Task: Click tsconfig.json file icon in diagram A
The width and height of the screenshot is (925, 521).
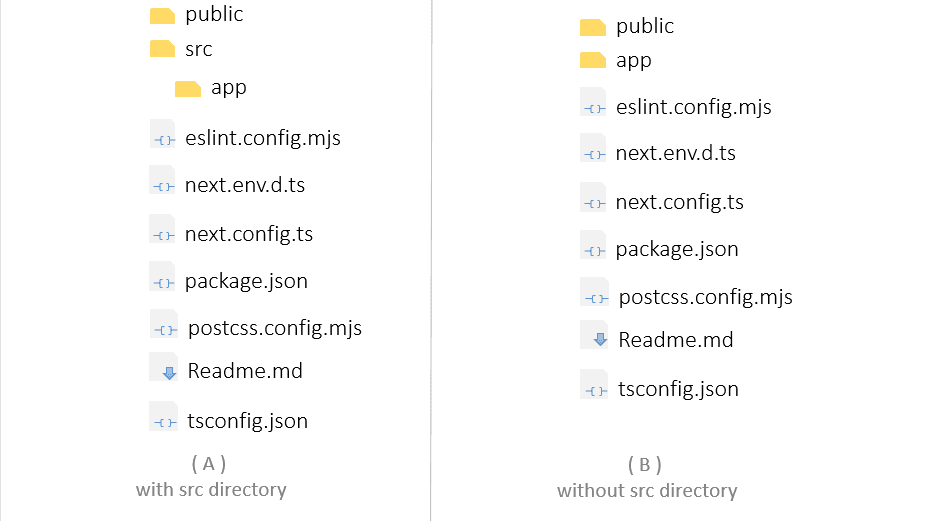Action: [164, 417]
